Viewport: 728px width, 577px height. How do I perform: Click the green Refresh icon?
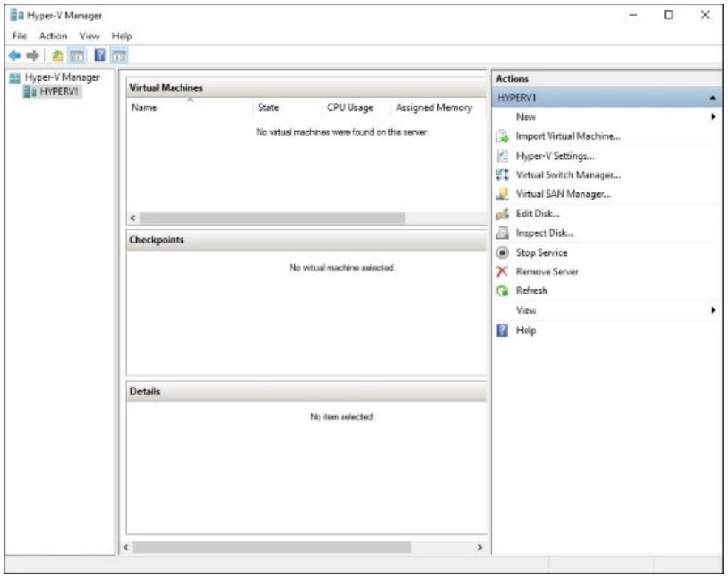point(502,291)
